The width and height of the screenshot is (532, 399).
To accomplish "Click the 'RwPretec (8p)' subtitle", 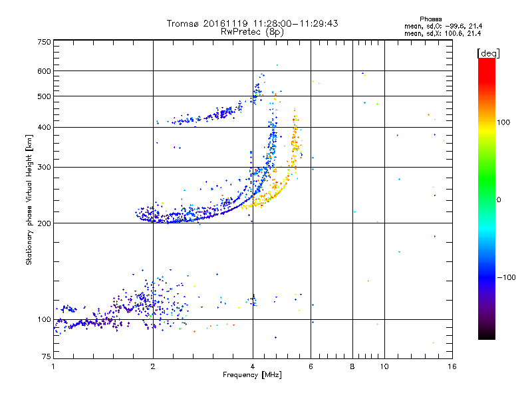I will (252, 32).
